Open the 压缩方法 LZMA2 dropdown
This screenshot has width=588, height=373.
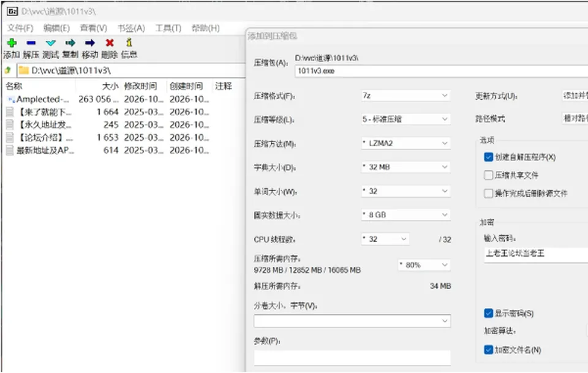405,143
